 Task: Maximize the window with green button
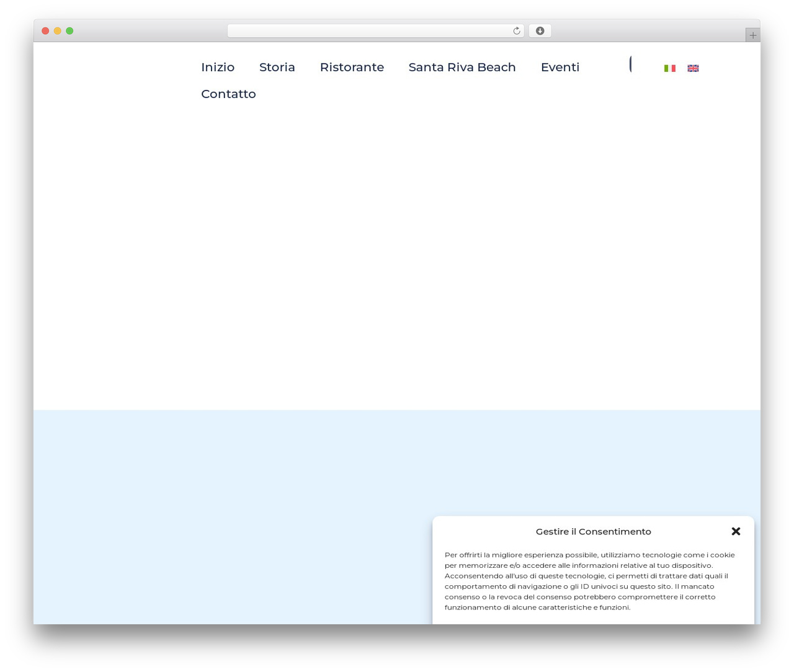point(69,31)
